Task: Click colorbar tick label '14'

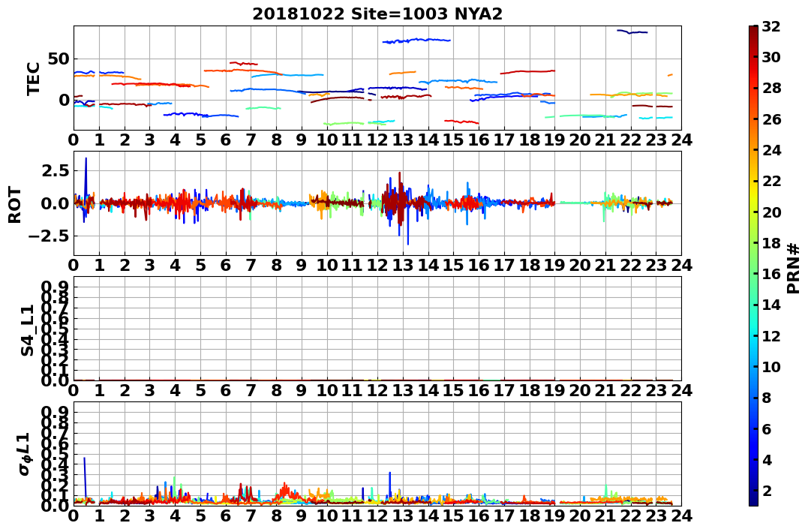Action: point(771,305)
